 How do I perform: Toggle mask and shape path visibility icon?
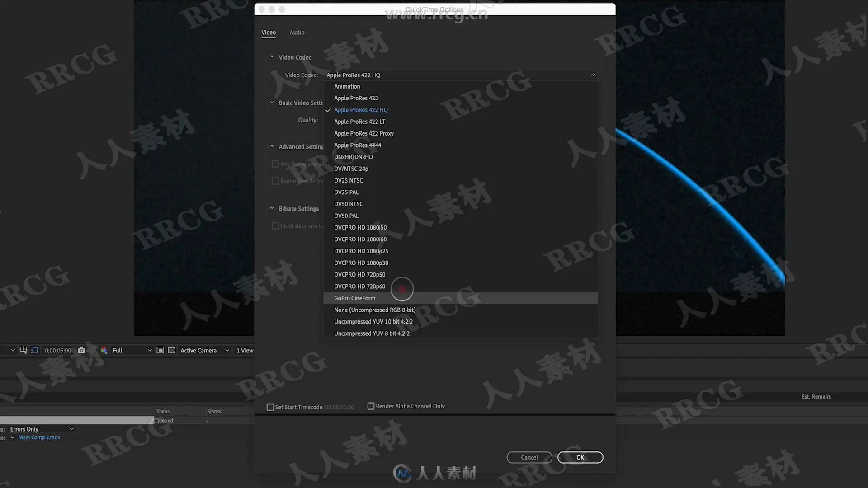tap(35, 350)
